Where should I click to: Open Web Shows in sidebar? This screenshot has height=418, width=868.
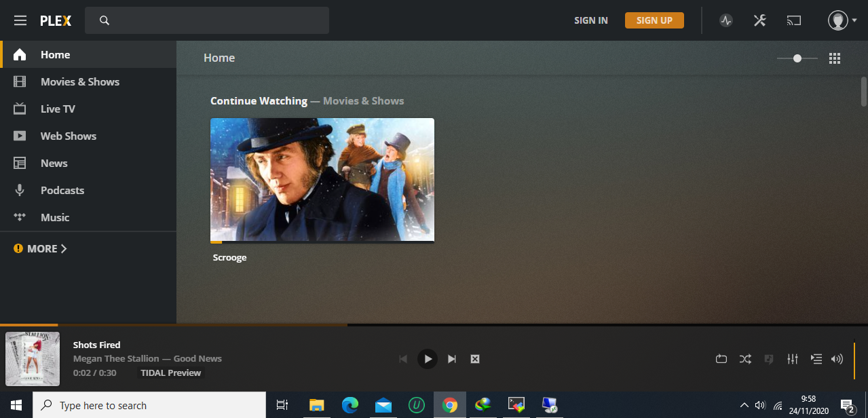88,136
